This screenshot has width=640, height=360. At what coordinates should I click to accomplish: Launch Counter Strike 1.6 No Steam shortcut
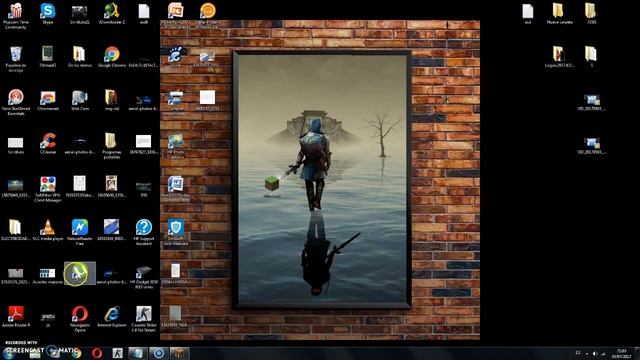144,318
